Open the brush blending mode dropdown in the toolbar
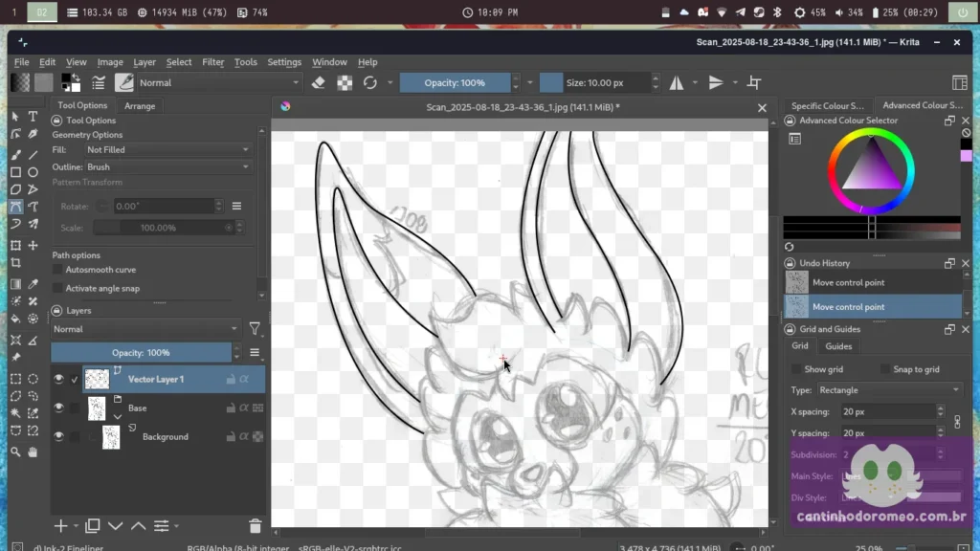The height and width of the screenshot is (551, 980). click(x=219, y=82)
